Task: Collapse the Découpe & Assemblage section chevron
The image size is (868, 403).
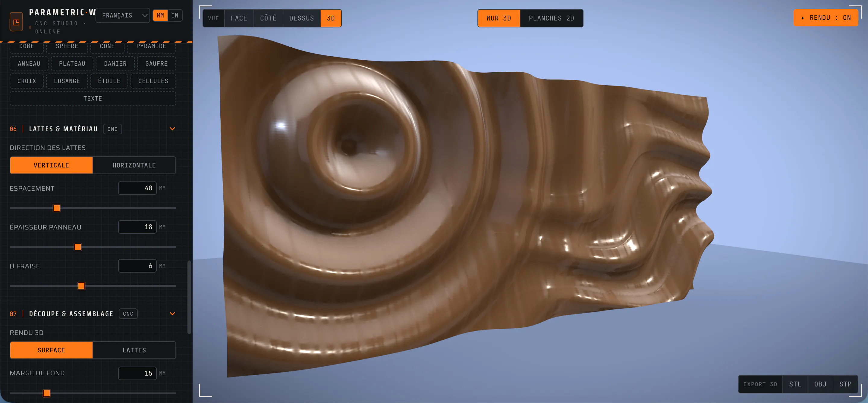Action: pos(172,314)
